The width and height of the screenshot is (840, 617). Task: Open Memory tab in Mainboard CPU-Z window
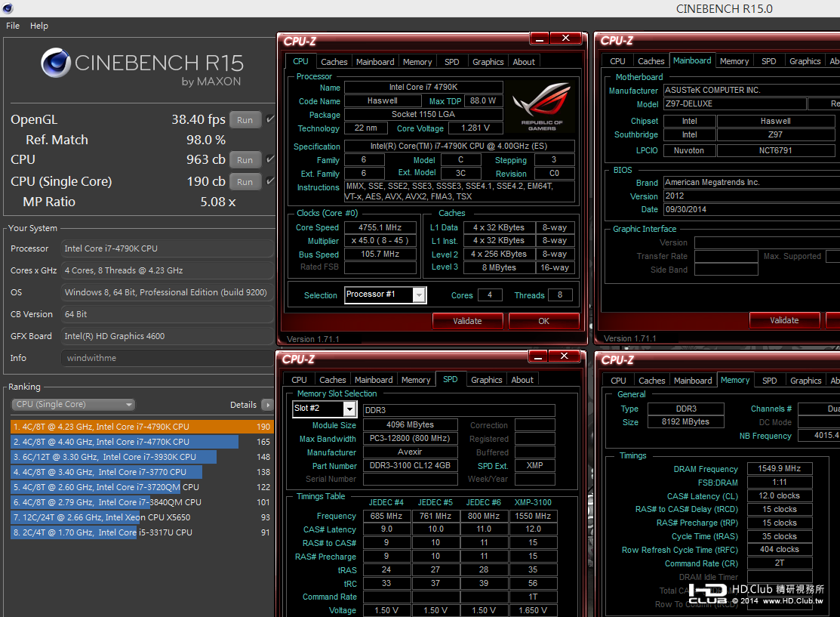click(734, 62)
